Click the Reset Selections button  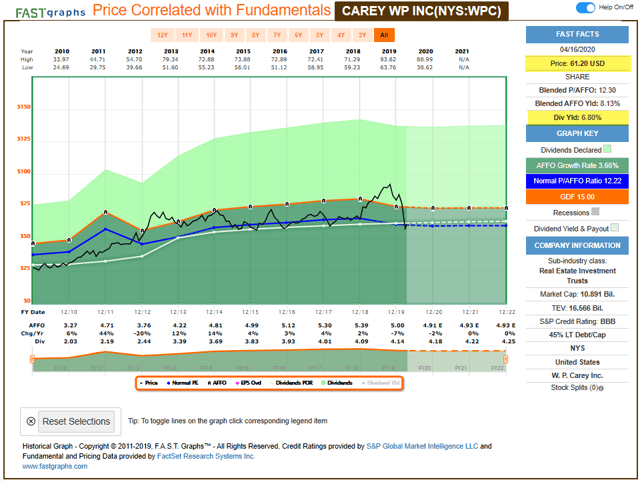[x=68, y=421]
